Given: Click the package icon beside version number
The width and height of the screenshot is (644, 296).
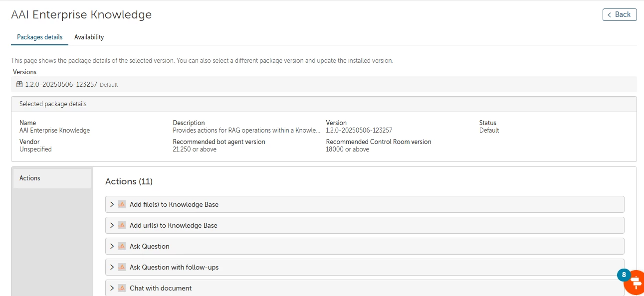Looking at the screenshot, I should coord(19,84).
